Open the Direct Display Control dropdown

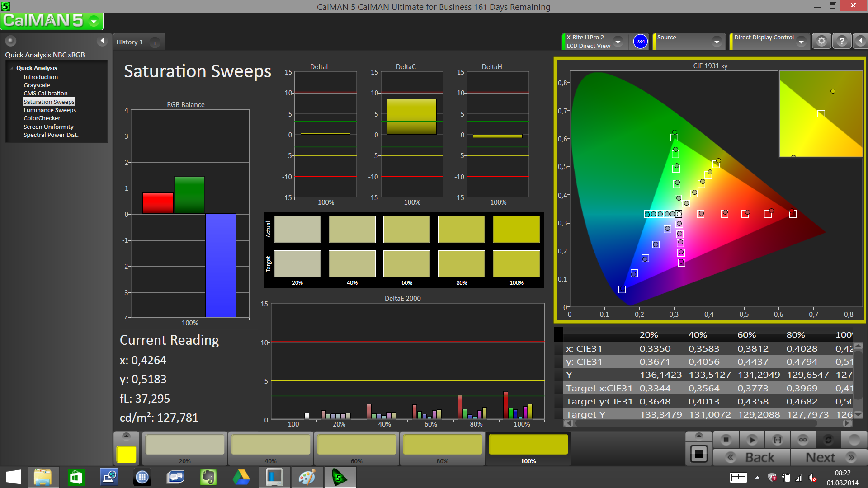(x=801, y=42)
